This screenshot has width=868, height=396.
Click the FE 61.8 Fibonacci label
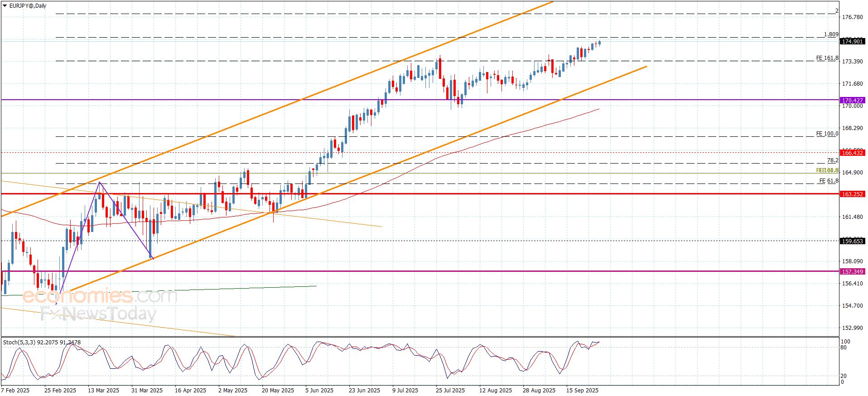click(x=829, y=181)
